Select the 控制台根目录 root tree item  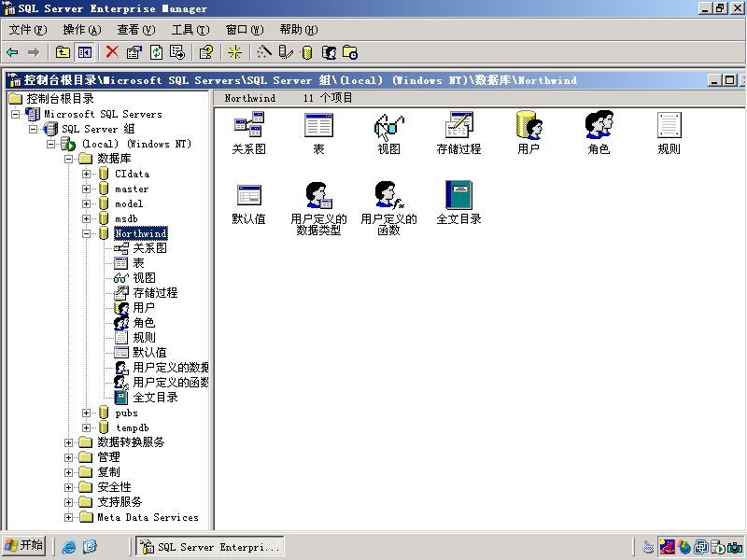point(60,99)
